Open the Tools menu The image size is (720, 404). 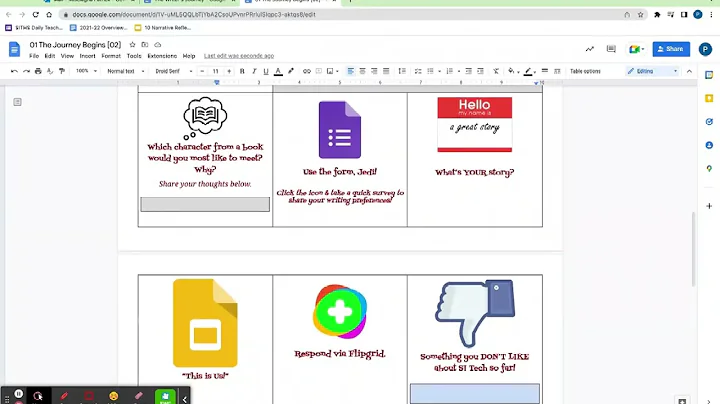(x=134, y=56)
